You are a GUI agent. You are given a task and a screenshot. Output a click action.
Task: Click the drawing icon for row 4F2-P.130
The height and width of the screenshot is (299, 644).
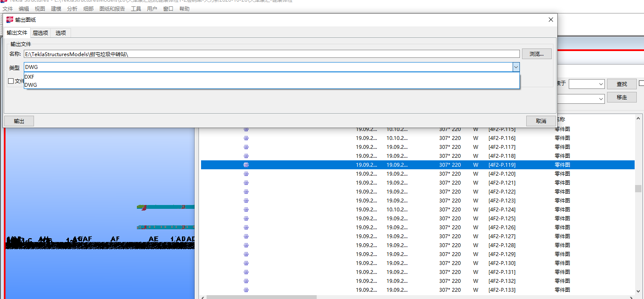(246, 263)
